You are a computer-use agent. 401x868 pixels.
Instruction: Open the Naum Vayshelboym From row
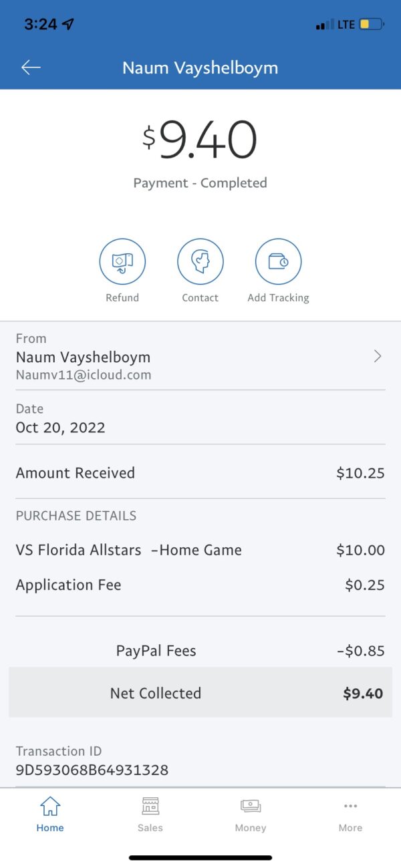(200, 356)
